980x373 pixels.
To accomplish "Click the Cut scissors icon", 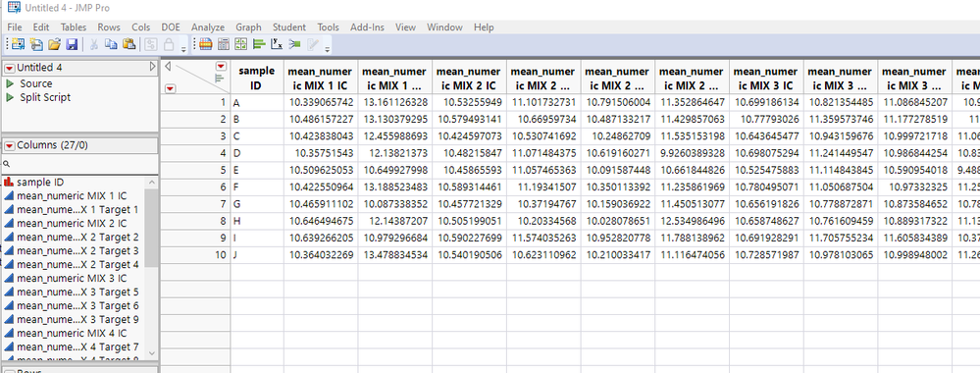I will coord(94,44).
